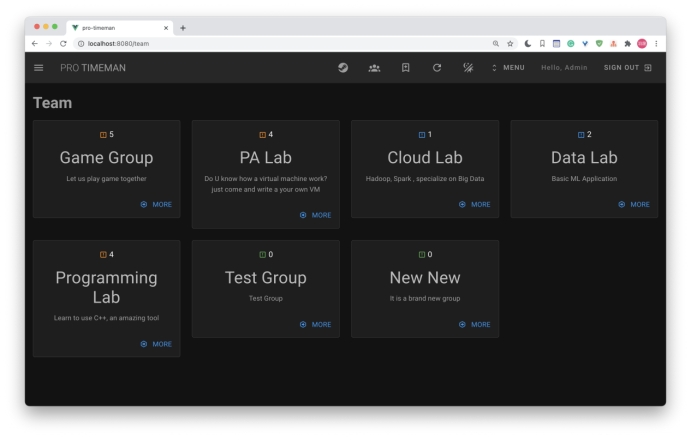The height and width of the screenshot is (440, 691).
Task: Open the Chrome extensions puzzle menu
Action: coord(628,43)
